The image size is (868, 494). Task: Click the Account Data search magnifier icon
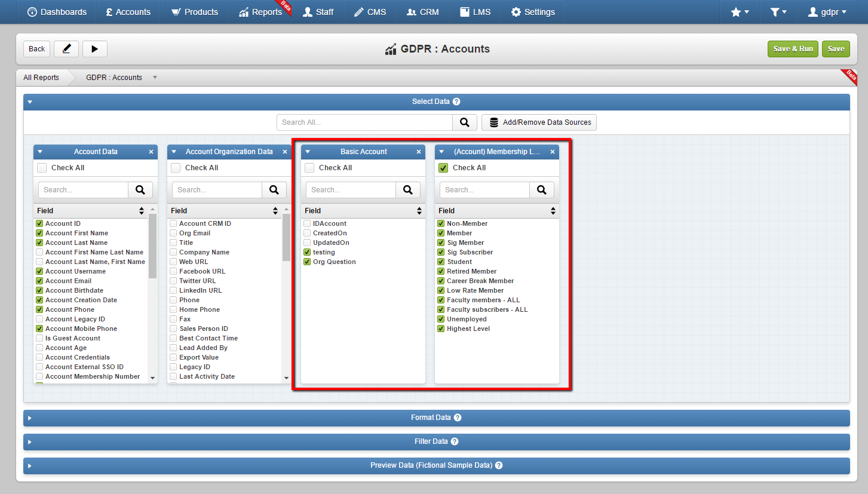click(x=140, y=190)
